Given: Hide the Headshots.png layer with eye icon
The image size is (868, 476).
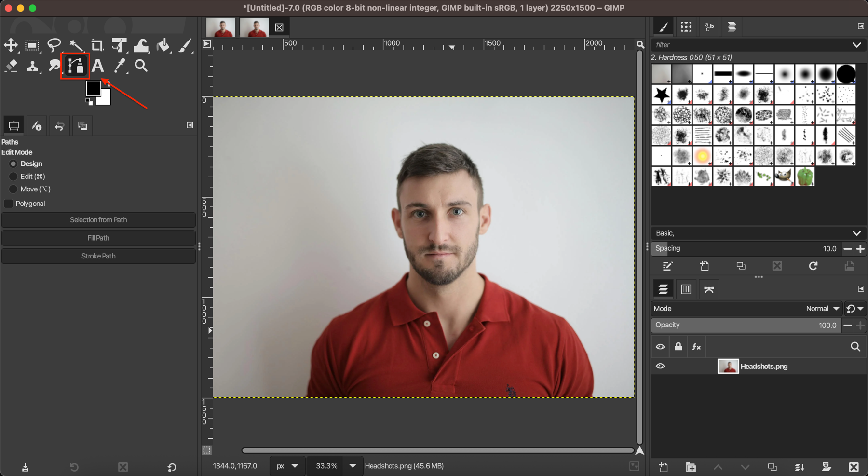Looking at the screenshot, I should click(660, 367).
